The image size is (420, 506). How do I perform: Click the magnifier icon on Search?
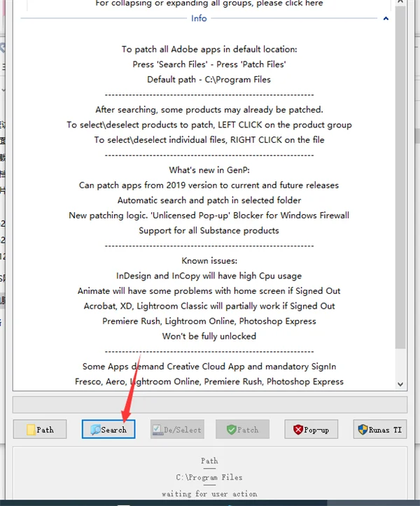96,430
